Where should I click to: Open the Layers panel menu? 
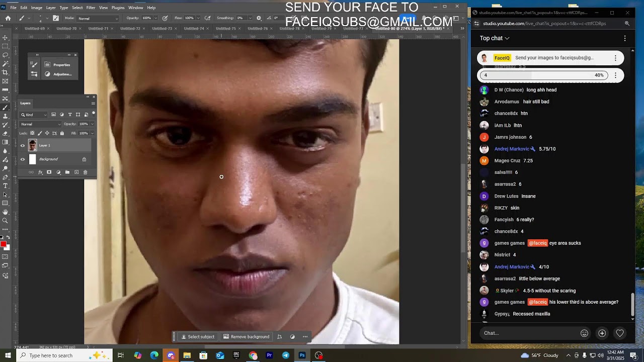point(93,103)
